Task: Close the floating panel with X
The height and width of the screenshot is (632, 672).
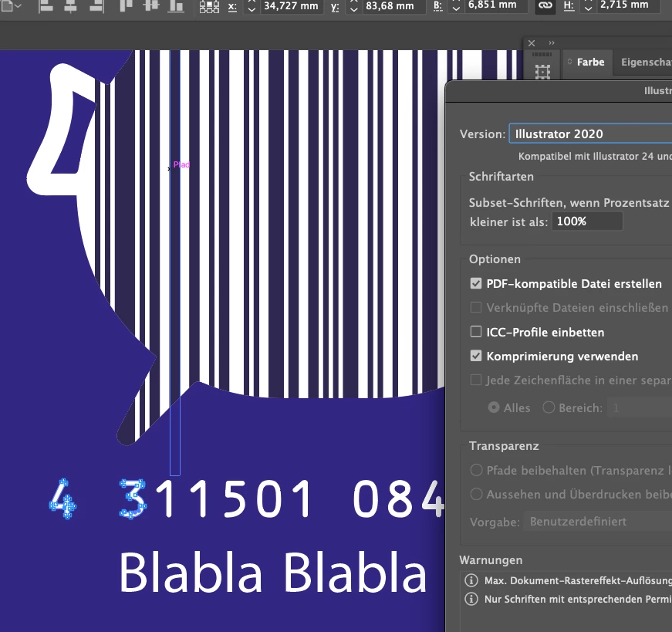Action: (x=532, y=43)
